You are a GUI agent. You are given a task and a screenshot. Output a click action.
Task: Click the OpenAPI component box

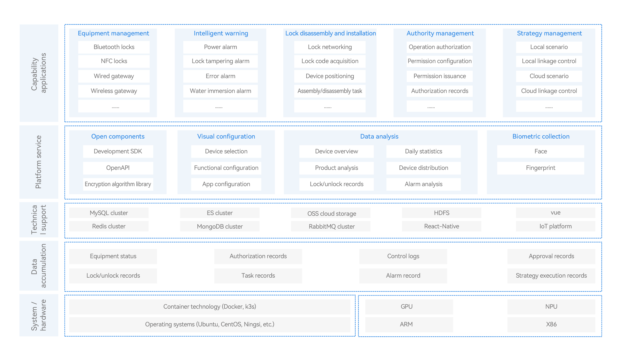pyautogui.click(x=118, y=168)
